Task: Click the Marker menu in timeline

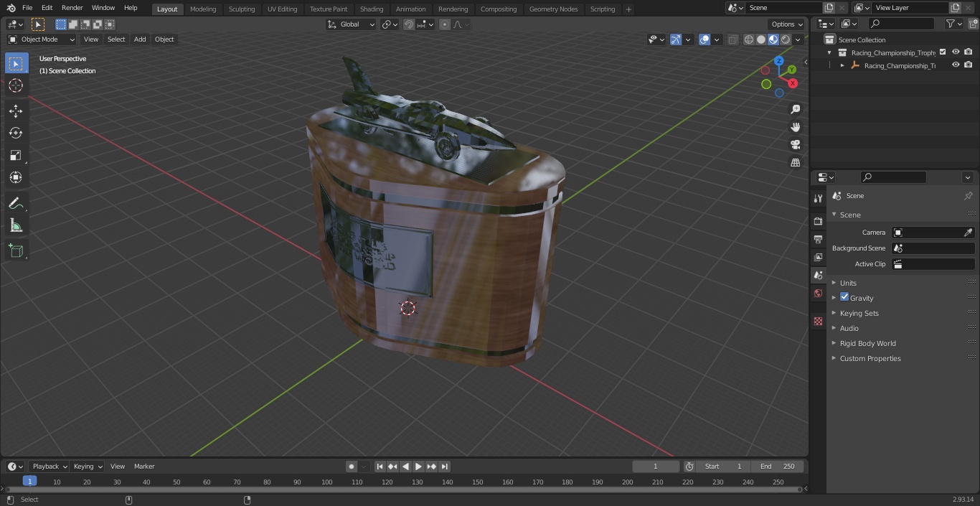Action: click(x=144, y=467)
